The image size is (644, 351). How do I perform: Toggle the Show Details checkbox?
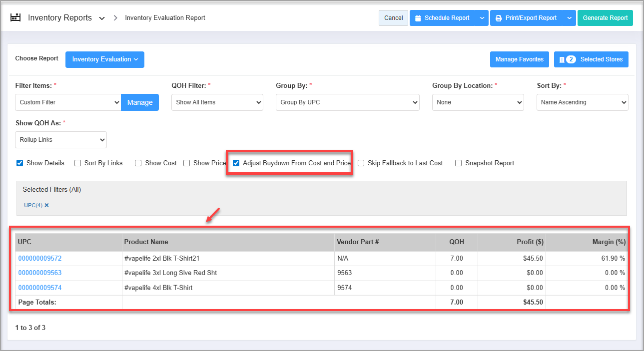(20, 163)
